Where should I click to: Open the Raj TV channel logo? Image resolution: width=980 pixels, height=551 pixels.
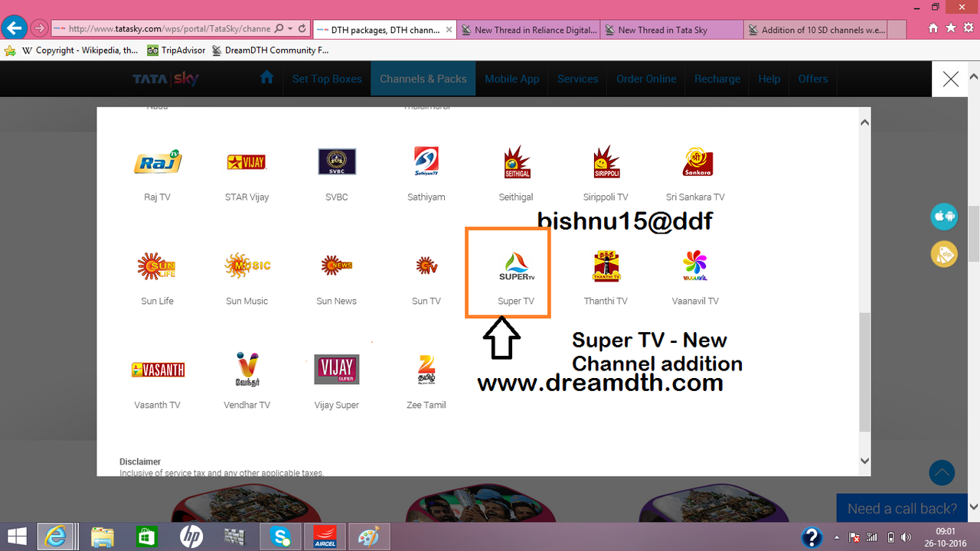pos(158,162)
